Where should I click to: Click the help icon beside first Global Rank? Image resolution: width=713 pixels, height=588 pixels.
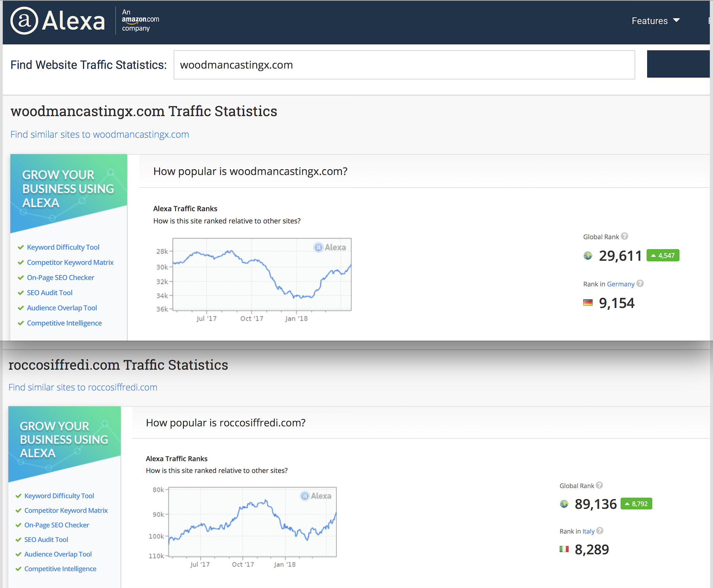[x=624, y=236]
